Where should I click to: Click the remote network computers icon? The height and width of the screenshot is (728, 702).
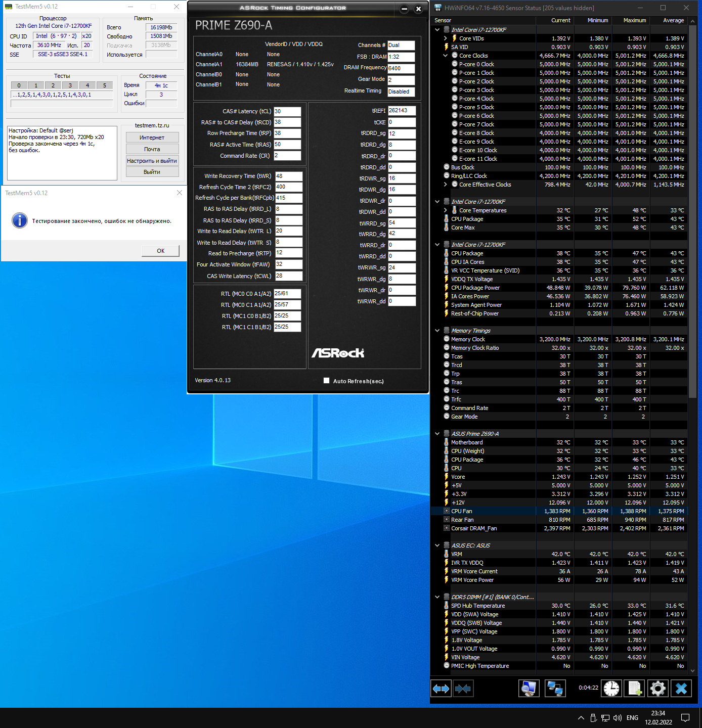point(555,688)
